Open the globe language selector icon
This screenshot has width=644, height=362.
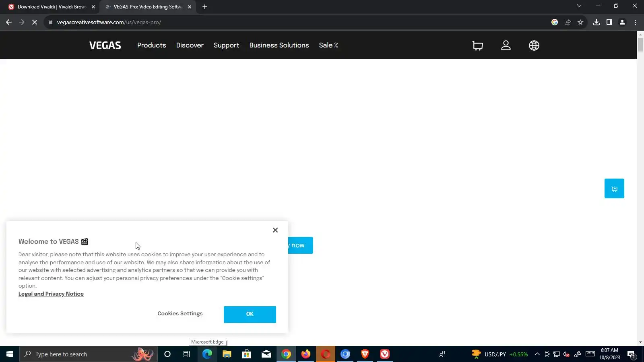tap(534, 45)
